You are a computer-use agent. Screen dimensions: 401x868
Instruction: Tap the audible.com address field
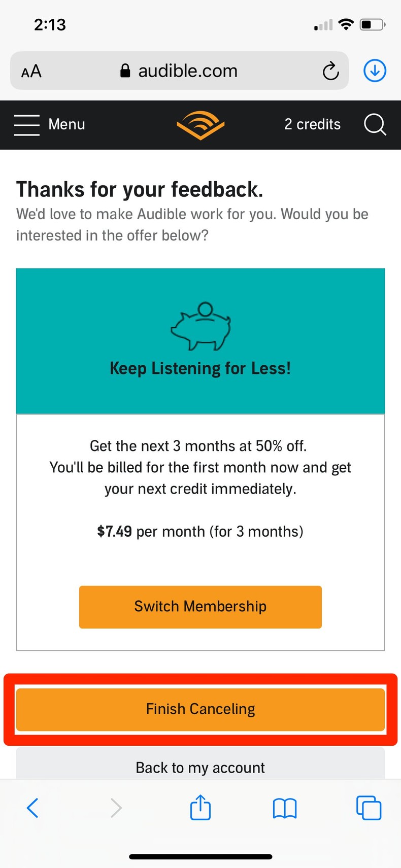pyautogui.click(x=187, y=71)
